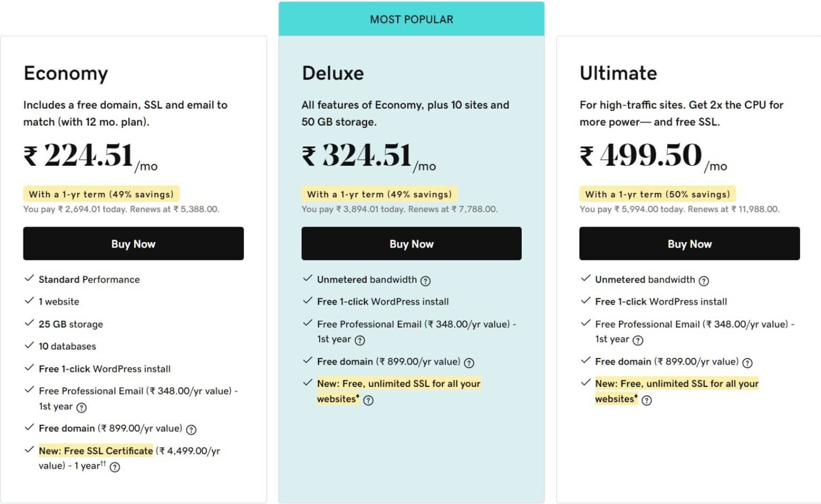Show Ultimate Unmetered bandwidth help tooltip

(704, 281)
